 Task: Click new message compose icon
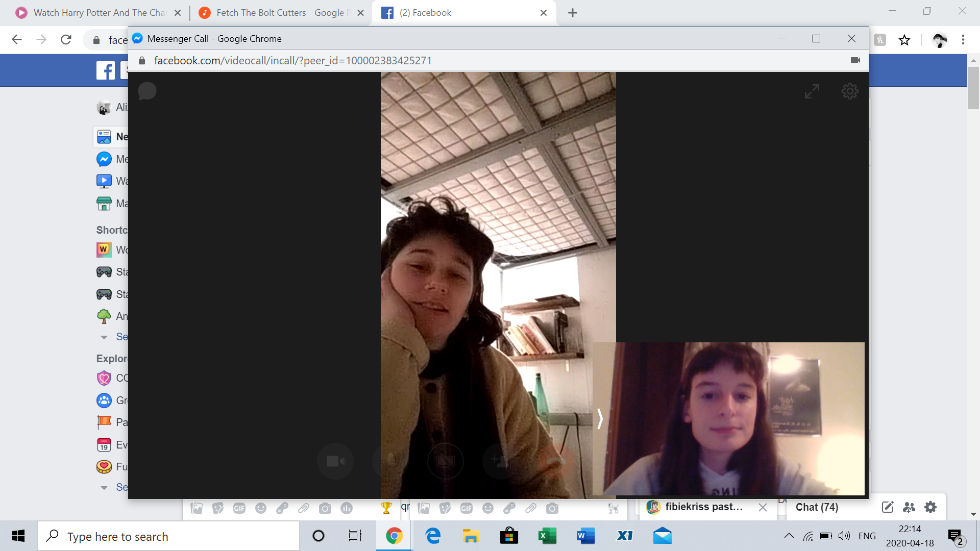pyautogui.click(x=887, y=507)
